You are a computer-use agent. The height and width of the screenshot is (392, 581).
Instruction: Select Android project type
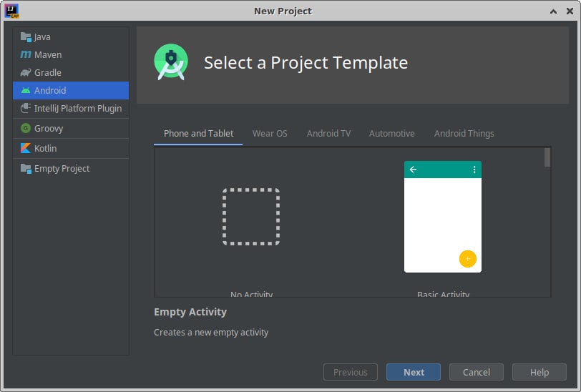[x=71, y=90]
